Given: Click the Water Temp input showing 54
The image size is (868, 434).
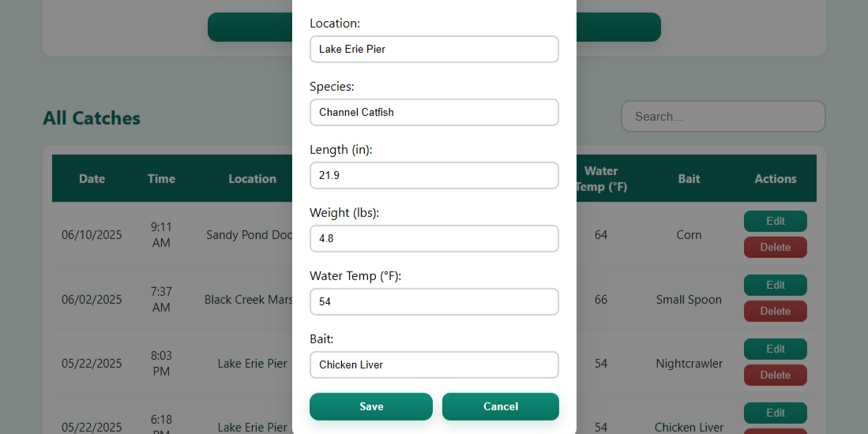Looking at the screenshot, I should click(434, 301).
